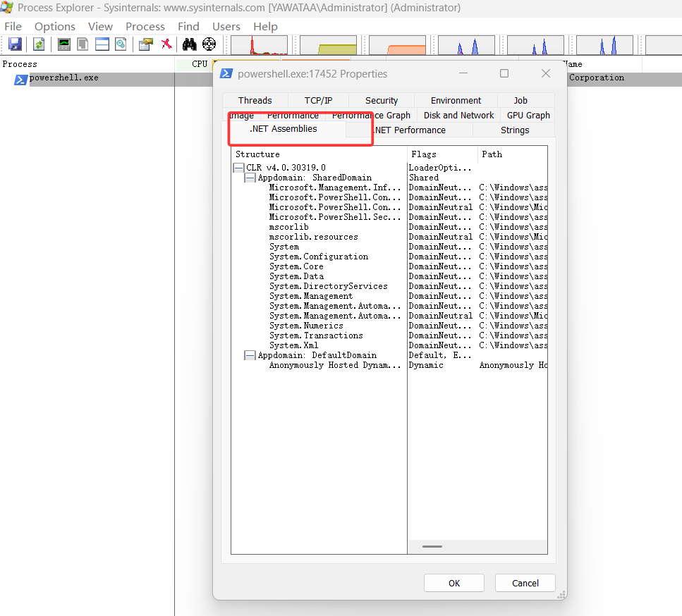Click the Find Window's Process target icon
The width and height of the screenshot is (682, 616).
tap(209, 44)
